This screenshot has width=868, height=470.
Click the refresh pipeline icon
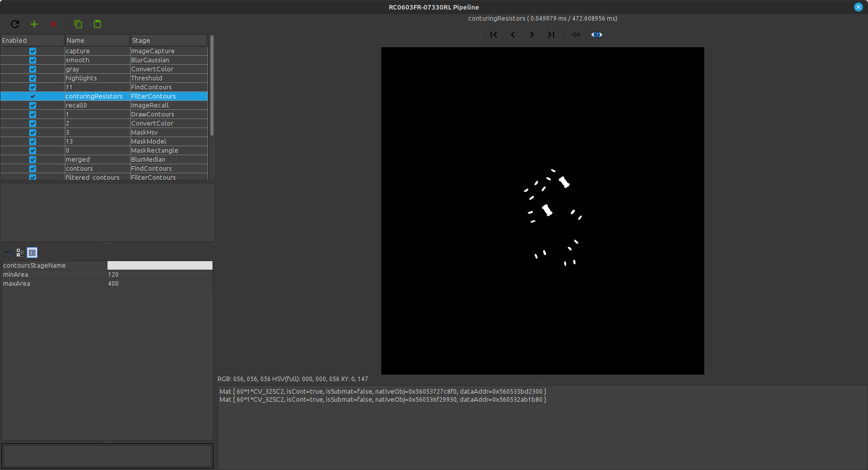click(15, 24)
